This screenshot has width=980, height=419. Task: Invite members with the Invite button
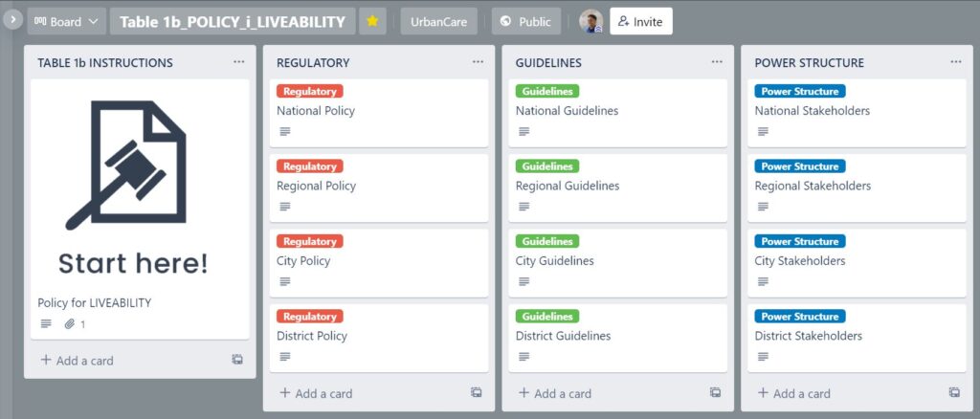pyautogui.click(x=640, y=21)
